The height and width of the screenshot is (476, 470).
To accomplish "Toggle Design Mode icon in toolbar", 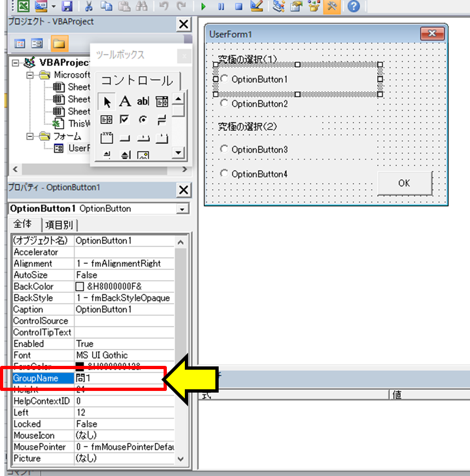I will (257, 6).
